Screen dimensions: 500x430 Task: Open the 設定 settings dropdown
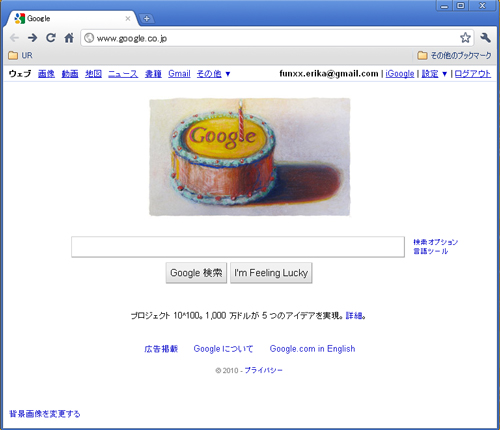pyautogui.click(x=434, y=74)
